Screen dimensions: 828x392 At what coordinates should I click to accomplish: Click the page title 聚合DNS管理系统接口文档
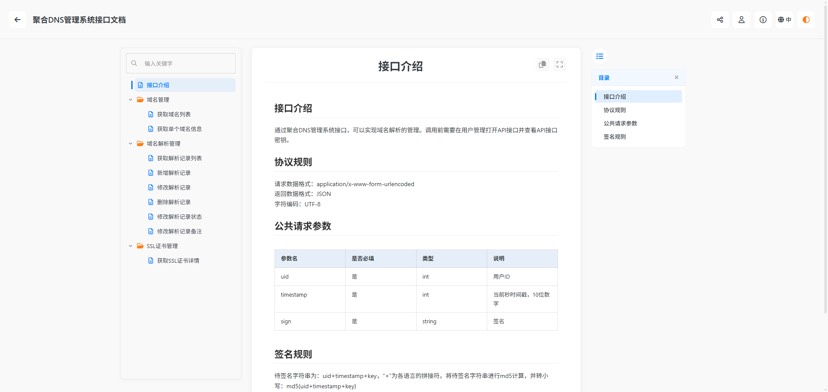coord(79,20)
